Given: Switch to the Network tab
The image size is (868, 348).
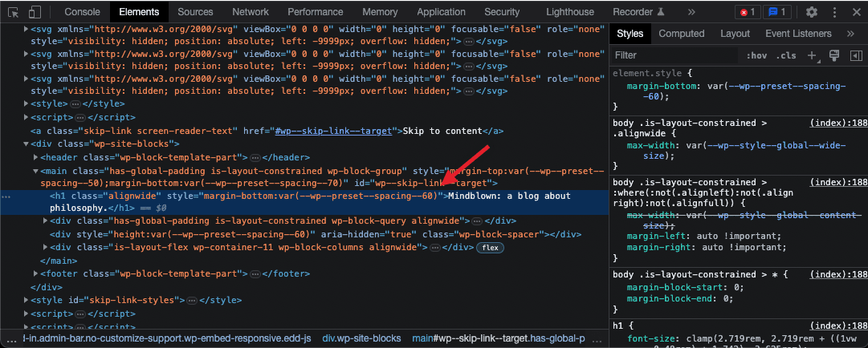Looking at the screenshot, I should pyautogui.click(x=251, y=11).
